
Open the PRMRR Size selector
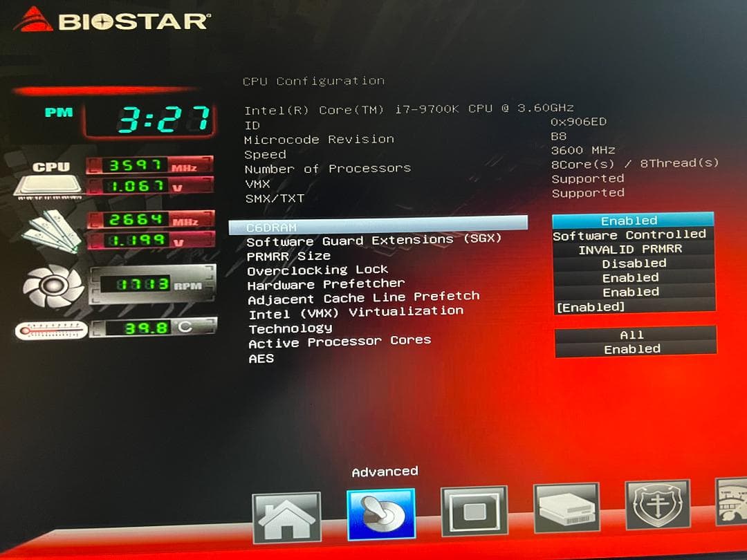630,249
